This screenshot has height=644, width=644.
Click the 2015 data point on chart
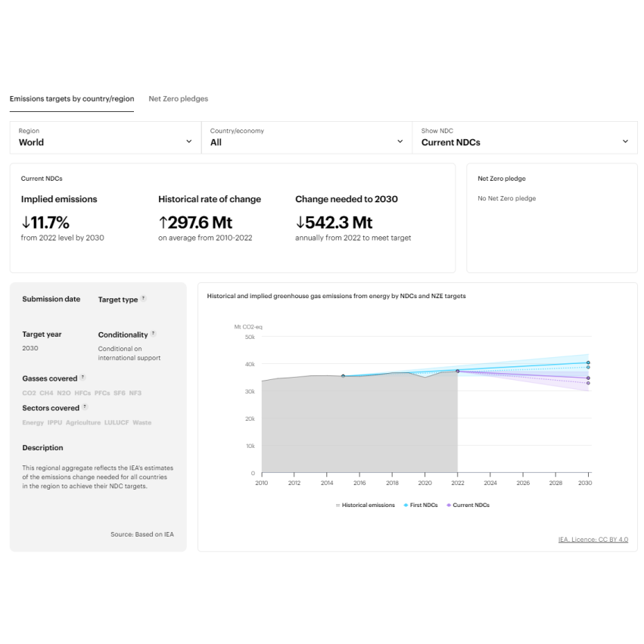pyautogui.click(x=343, y=376)
